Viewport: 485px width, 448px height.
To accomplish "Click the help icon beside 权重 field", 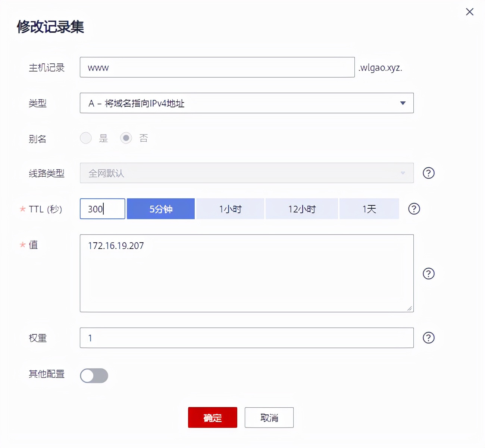I will [x=428, y=338].
